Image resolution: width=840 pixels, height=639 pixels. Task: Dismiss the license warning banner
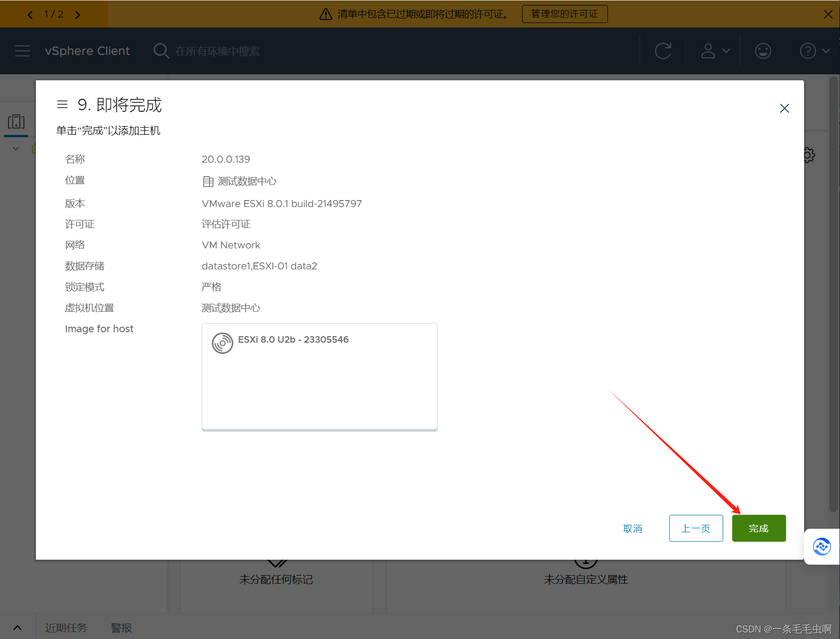click(828, 14)
